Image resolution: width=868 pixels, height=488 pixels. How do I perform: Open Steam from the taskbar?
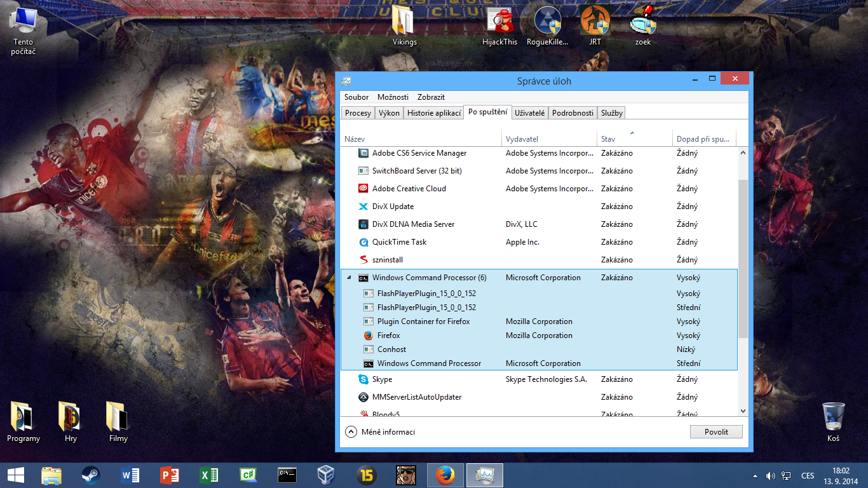pyautogui.click(x=91, y=475)
